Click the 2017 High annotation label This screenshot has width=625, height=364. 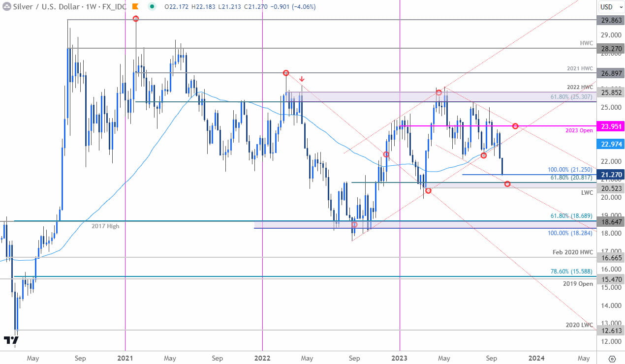click(106, 226)
